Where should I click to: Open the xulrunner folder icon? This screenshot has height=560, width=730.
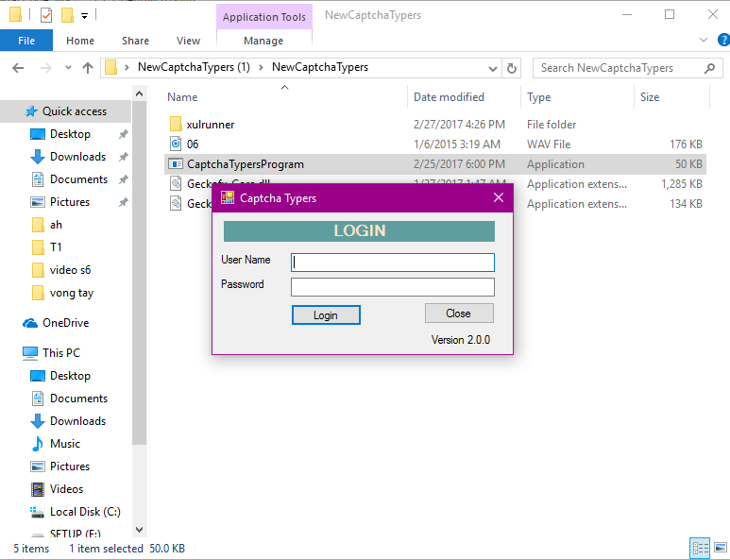[176, 125]
